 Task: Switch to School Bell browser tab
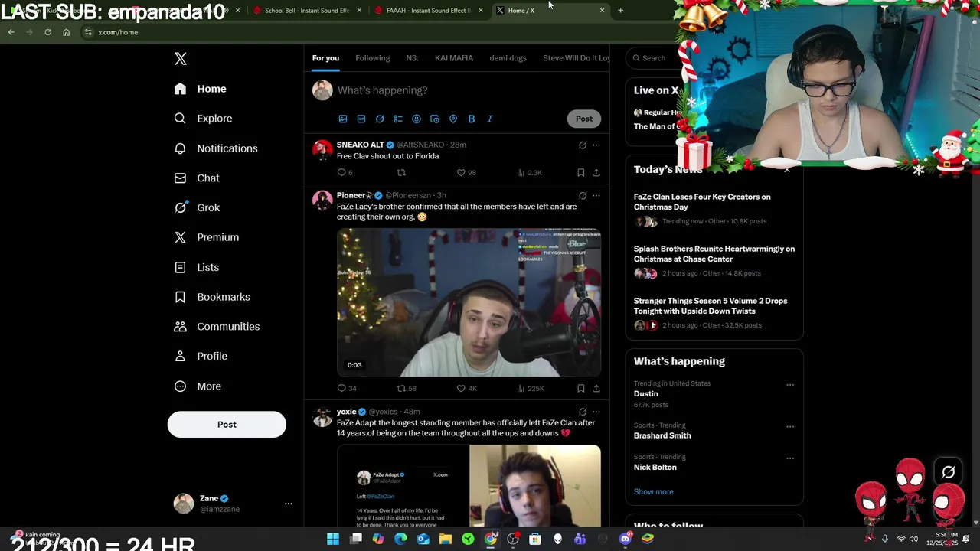(306, 11)
